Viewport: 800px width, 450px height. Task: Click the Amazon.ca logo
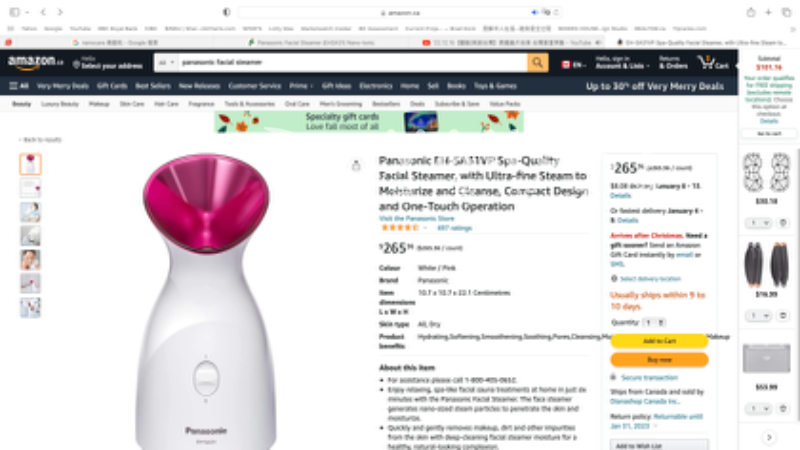point(35,63)
